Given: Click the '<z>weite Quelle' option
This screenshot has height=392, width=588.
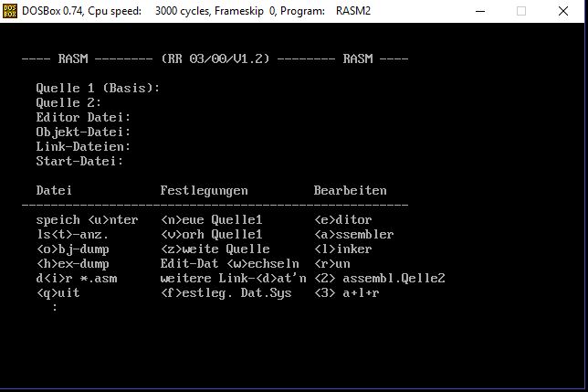Looking at the screenshot, I should 215,249.
